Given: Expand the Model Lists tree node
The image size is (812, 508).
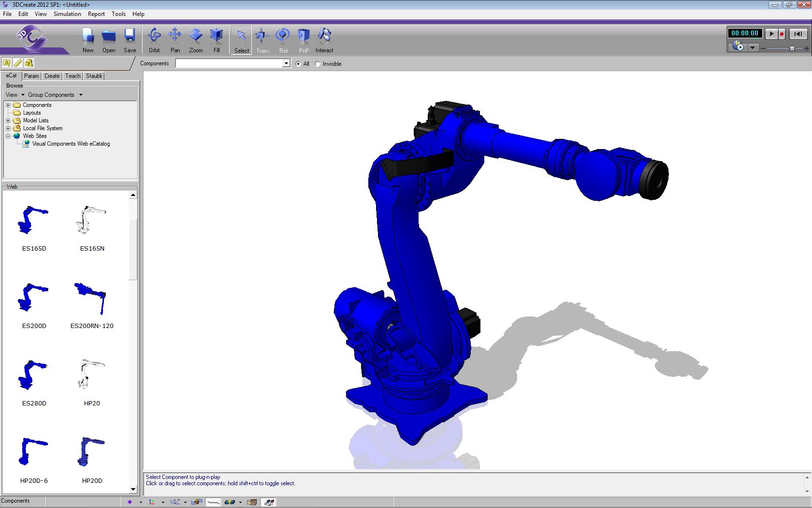Looking at the screenshot, I should tap(8, 120).
